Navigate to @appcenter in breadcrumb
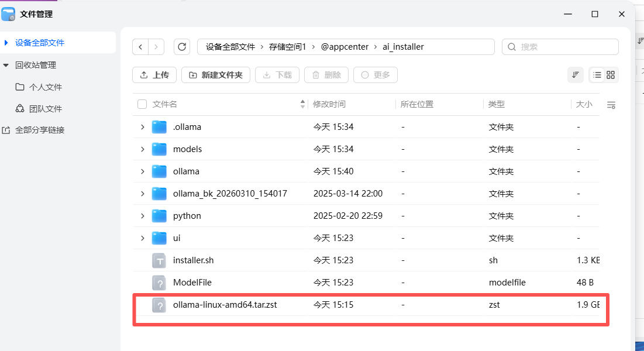 click(x=345, y=47)
